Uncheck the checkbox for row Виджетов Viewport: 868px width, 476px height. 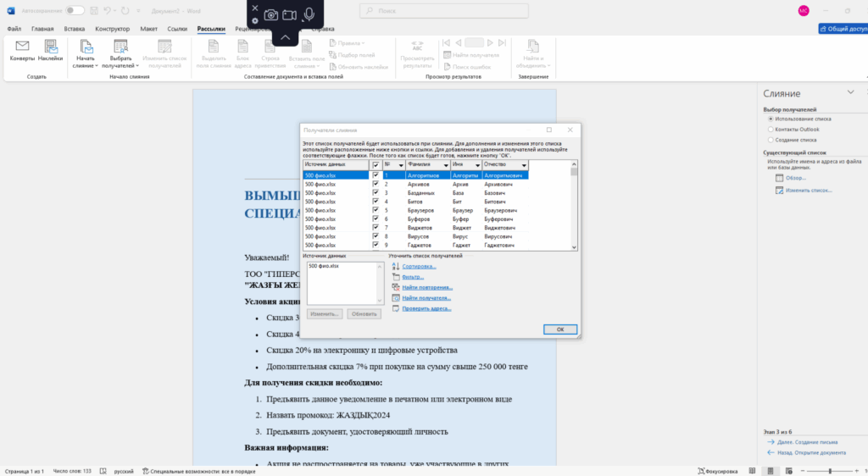point(376,228)
